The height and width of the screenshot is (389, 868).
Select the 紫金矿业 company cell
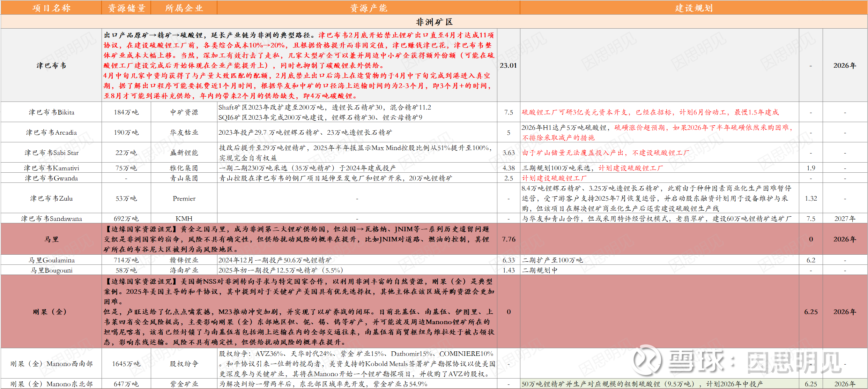pyautogui.click(x=184, y=384)
